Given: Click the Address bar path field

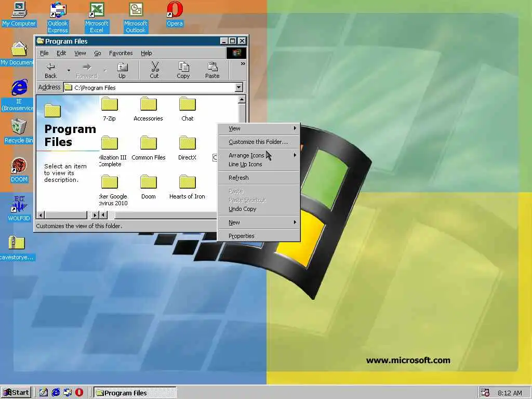Looking at the screenshot, I should point(149,87).
